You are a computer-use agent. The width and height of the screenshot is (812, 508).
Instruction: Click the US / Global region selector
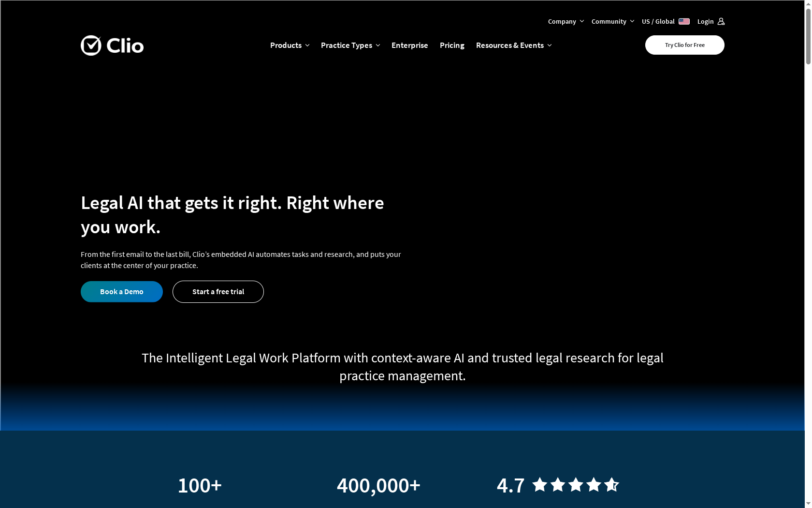click(x=658, y=21)
